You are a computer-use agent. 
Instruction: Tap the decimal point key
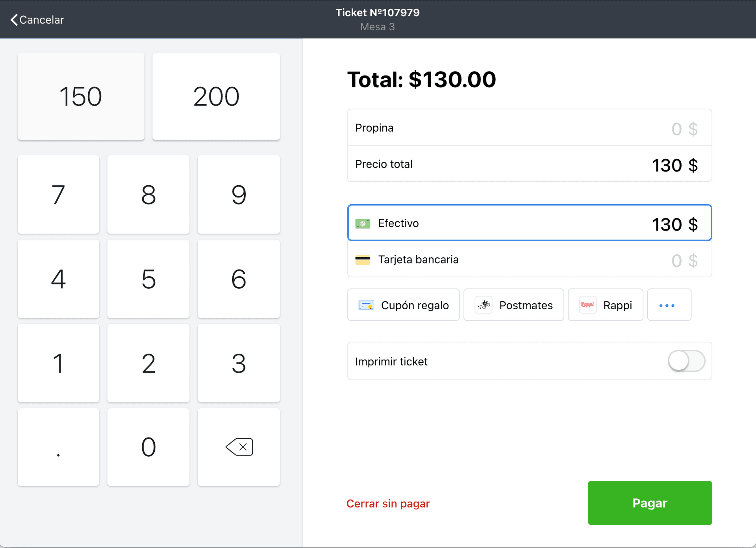pos(58,447)
